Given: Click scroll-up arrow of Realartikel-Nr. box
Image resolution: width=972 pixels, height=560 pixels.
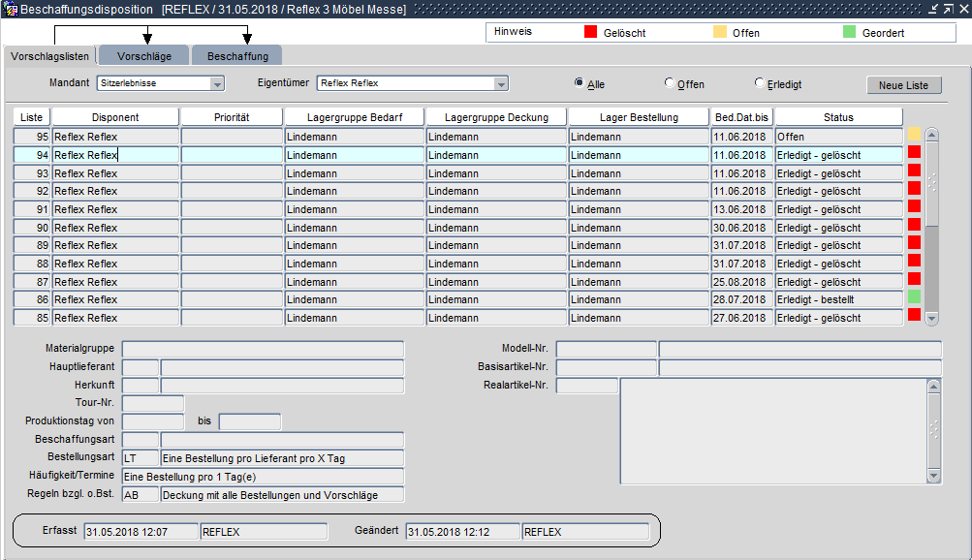Looking at the screenshot, I should pos(934,386).
